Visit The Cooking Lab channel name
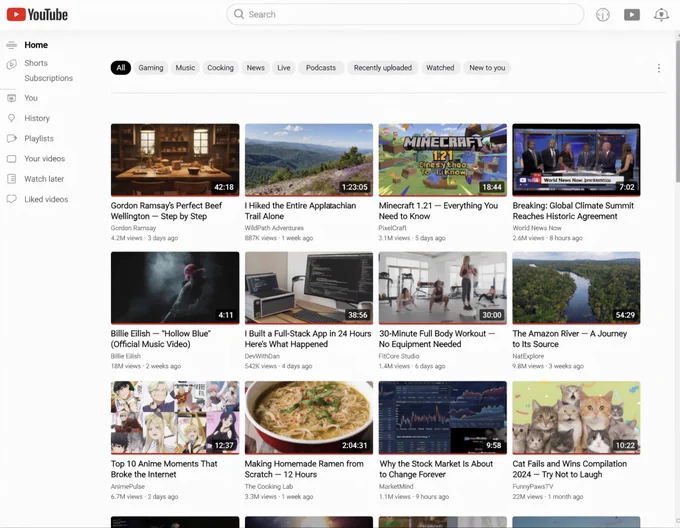The height and width of the screenshot is (528, 680). 269,486
